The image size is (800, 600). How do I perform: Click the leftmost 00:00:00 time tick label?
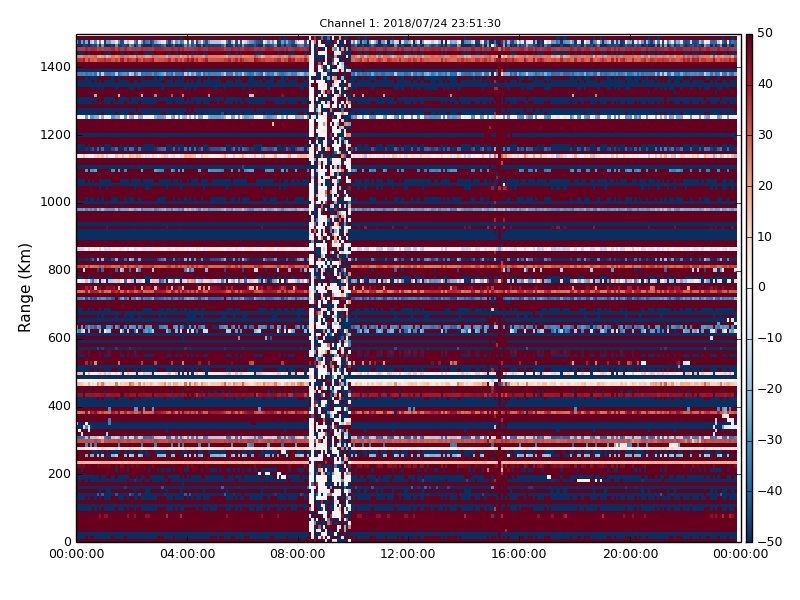(77, 554)
